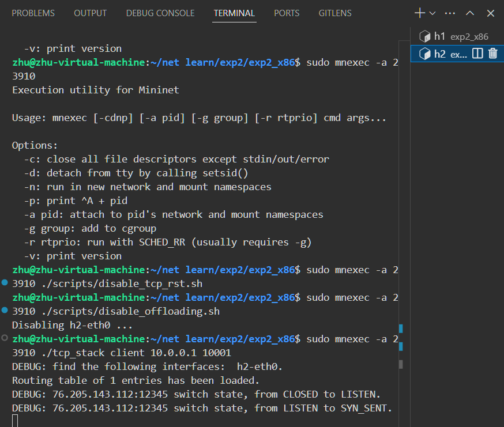504x427 pixels.
Task: Click the "Usage: mnexec [-cdnp]" line
Action: pyautogui.click(x=199, y=118)
